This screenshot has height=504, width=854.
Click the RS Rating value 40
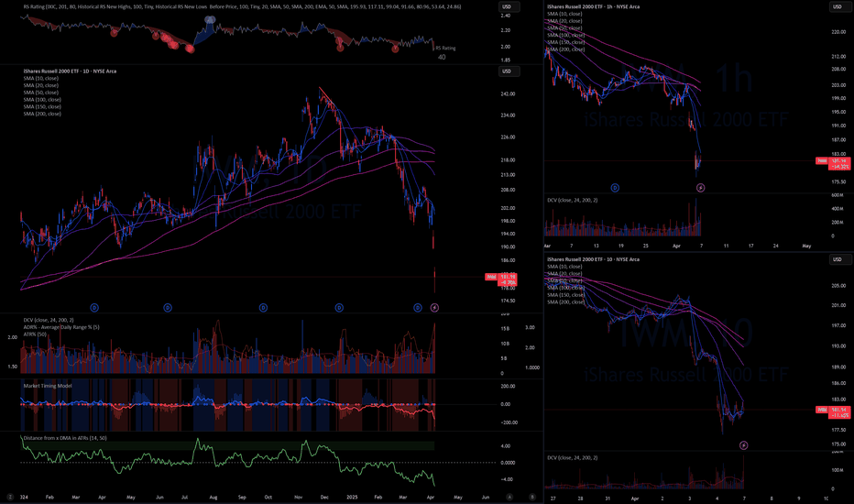(x=442, y=57)
